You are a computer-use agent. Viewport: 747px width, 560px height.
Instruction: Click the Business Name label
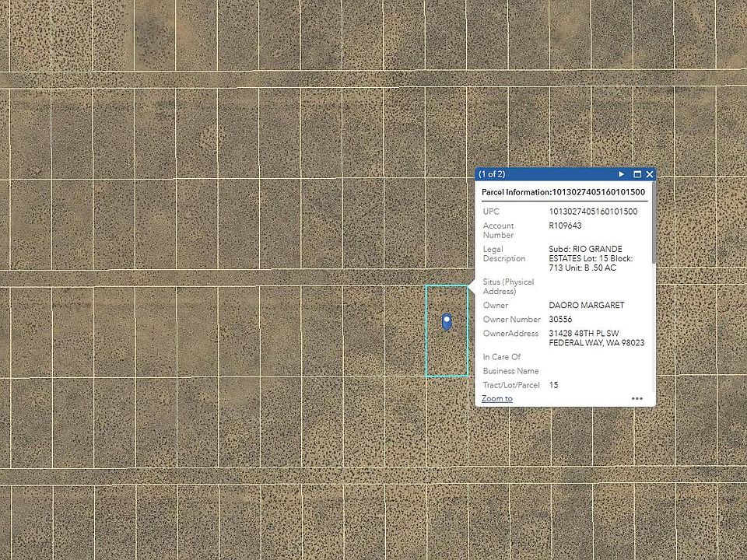[510, 371]
